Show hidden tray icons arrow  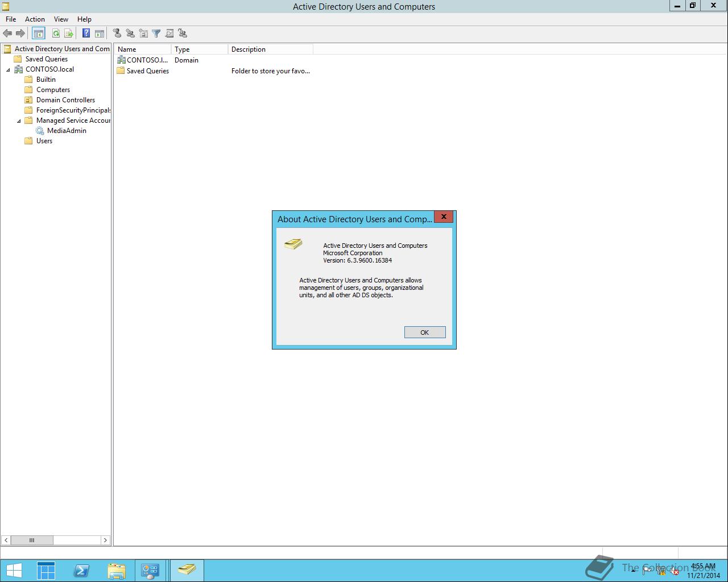tap(633, 571)
